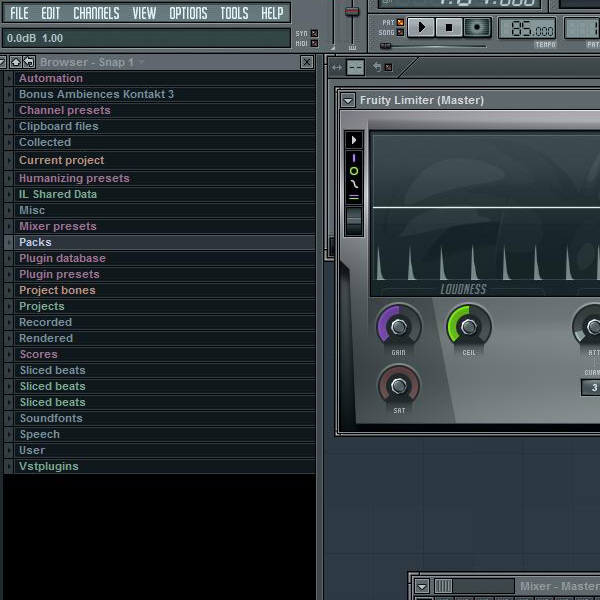Screen dimensions: 600x600
Task: Open the Fruity Limiter plugin options arrow
Action: point(348,101)
